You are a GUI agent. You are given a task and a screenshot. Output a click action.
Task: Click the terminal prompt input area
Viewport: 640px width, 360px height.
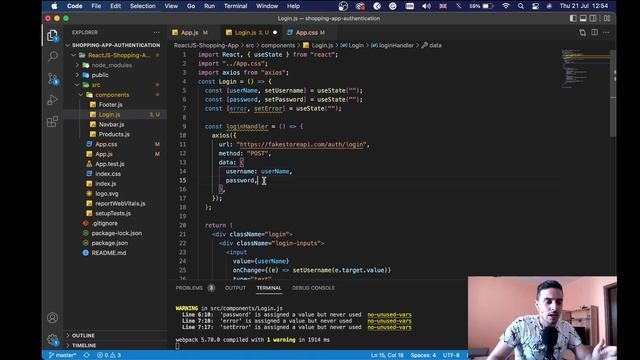click(177, 346)
